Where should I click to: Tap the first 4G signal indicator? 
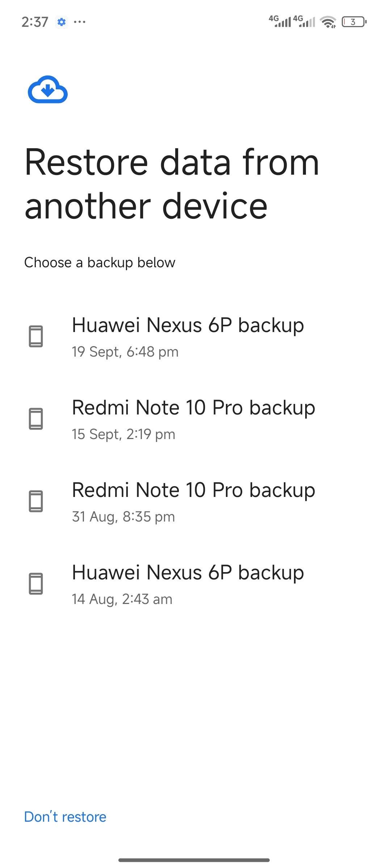(x=280, y=21)
